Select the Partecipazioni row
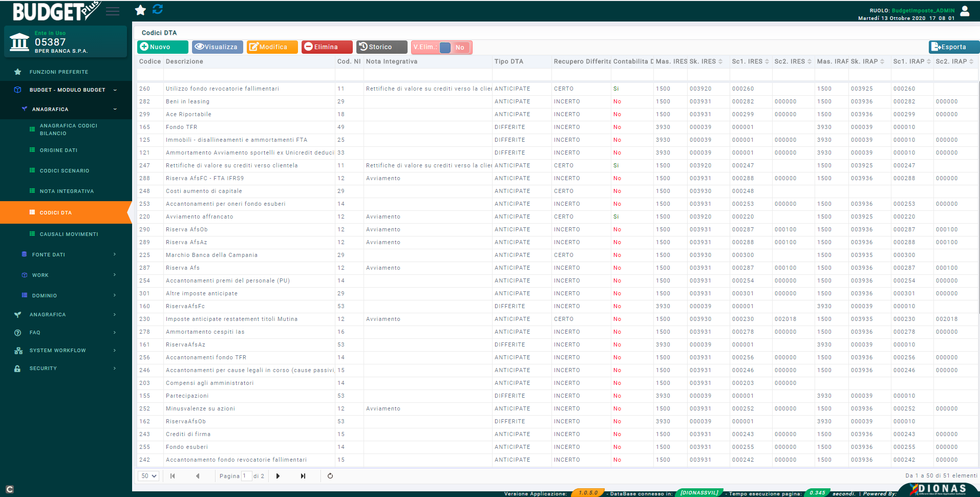This screenshot has width=980, height=497. (x=558, y=396)
